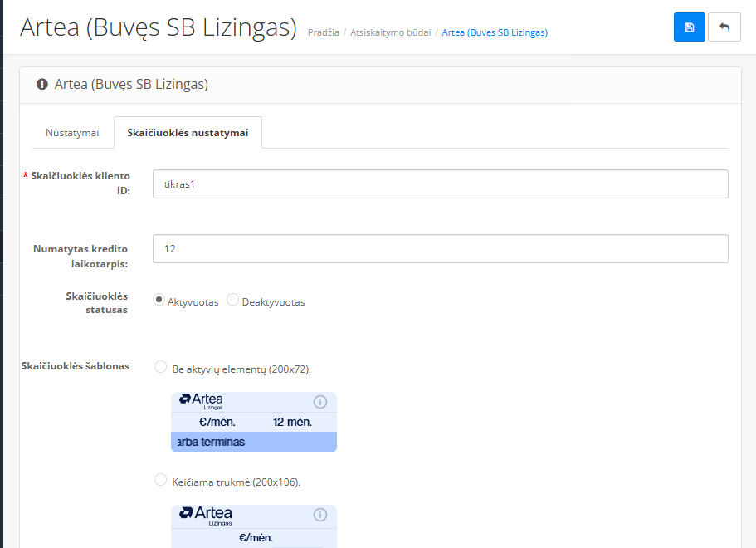Choose Keičiama trukmė (200x106) template
Image resolution: width=756 pixels, height=548 pixels.
[x=161, y=480]
